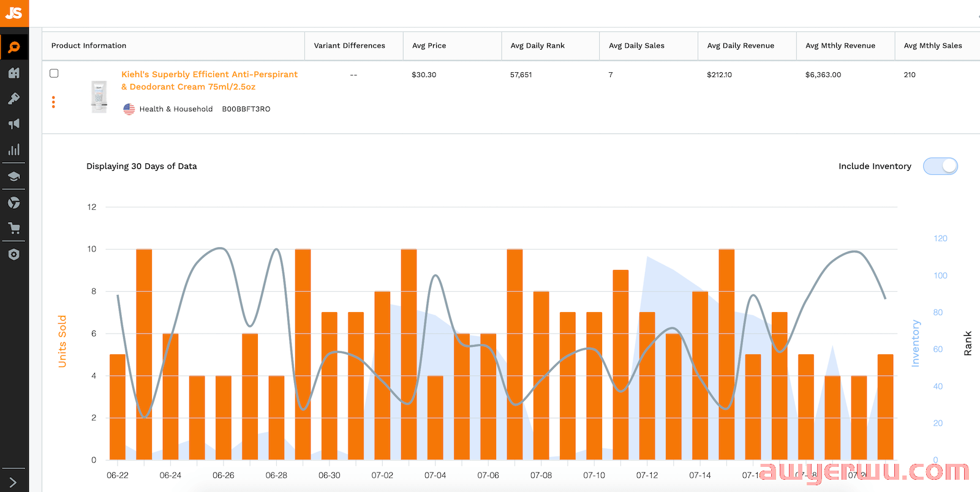Viewport: 980px width, 492px height.
Task: Open the bar chart analytics sidebar icon
Action: tap(13, 149)
